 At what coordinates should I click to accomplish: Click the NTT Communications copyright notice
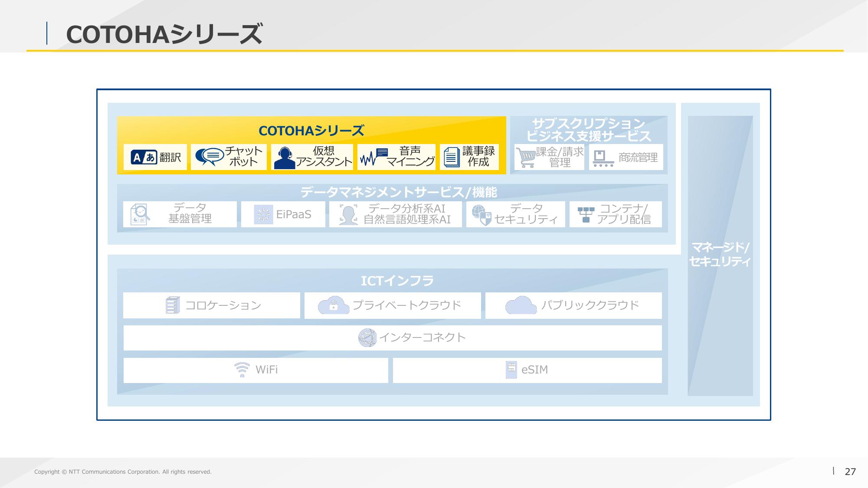click(x=123, y=472)
